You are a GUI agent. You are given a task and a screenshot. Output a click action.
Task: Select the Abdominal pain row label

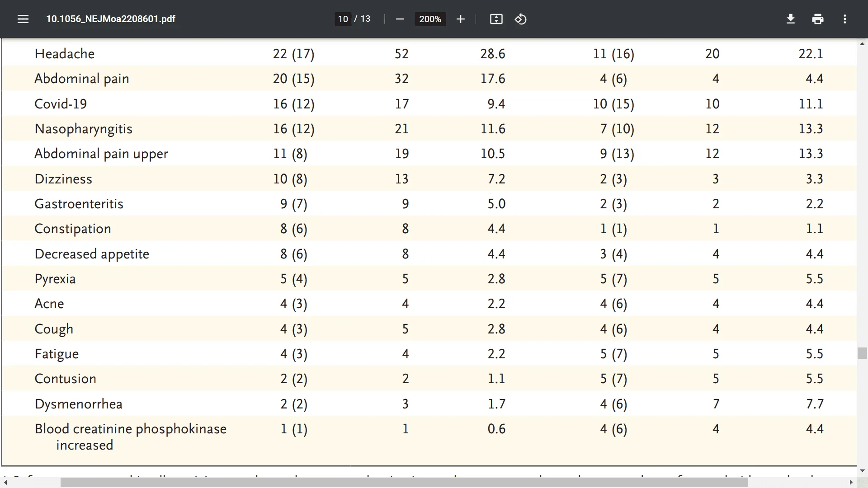tap(82, 79)
